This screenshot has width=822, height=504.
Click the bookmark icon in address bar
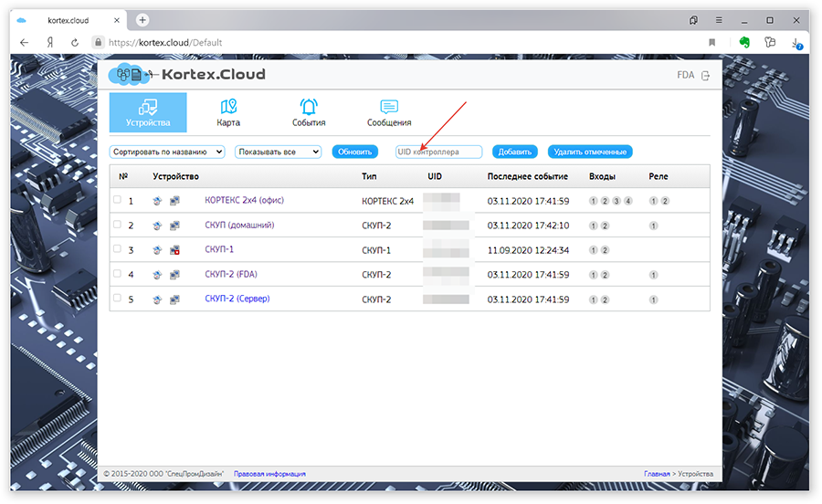coord(711,42)
